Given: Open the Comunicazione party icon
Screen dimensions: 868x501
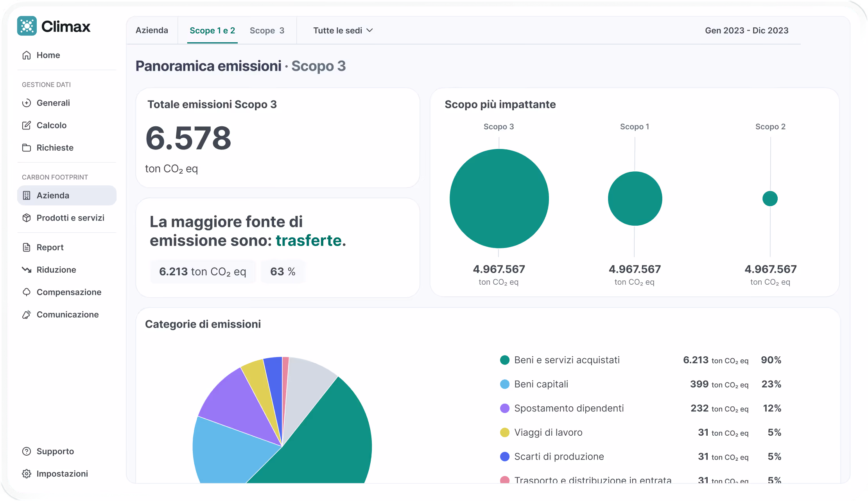Looking at the screenshot, I should (27, 314).
